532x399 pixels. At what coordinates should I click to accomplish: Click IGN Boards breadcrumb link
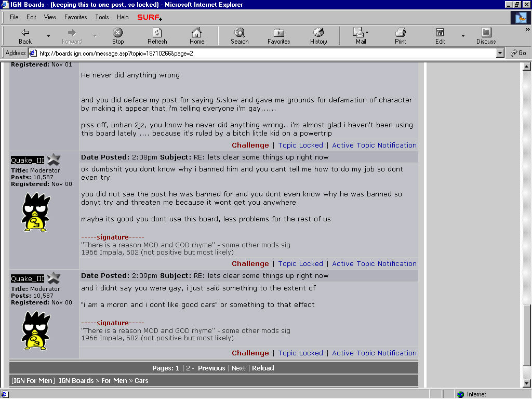click(x=76, y=381)
